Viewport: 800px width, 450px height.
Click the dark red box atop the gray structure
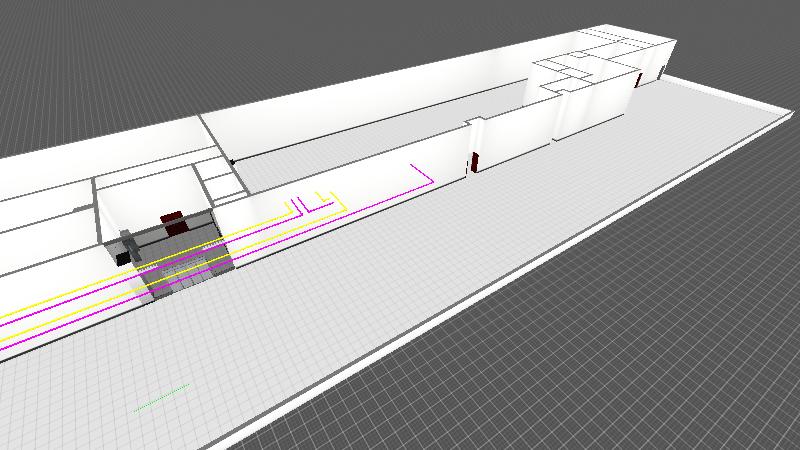pos(174,219)
